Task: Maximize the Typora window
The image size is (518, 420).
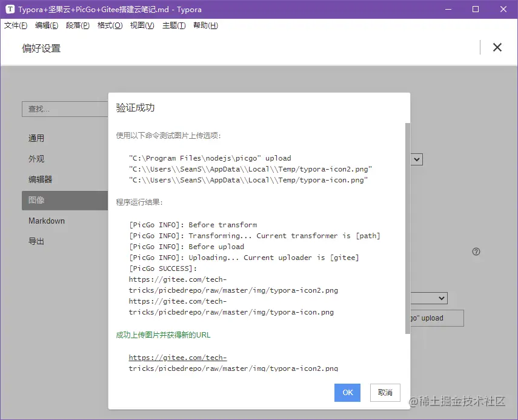Action: [x=476, y=9]
